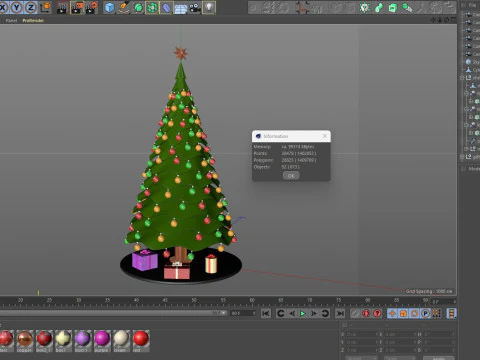The width and height of the screenshot is (480, 360).
Task: Play the animation forwards
Action: pyautogui.click(x=303, y=313)
